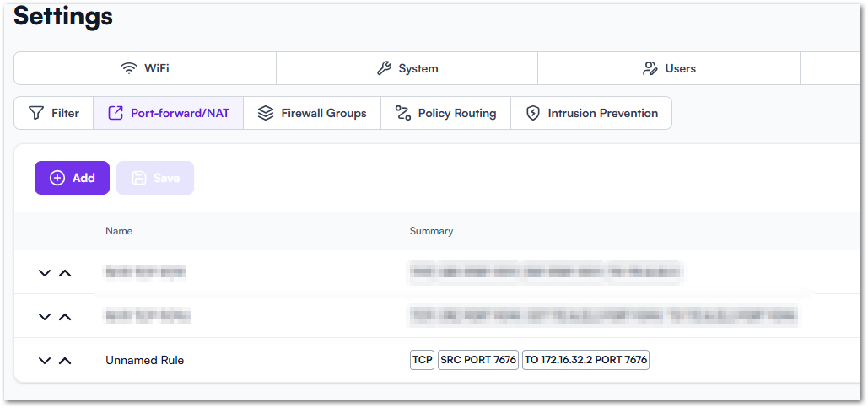This screenshot has width=868, height=408.
Task: Open the Policy Routing tab
Action: coord(445,113)
